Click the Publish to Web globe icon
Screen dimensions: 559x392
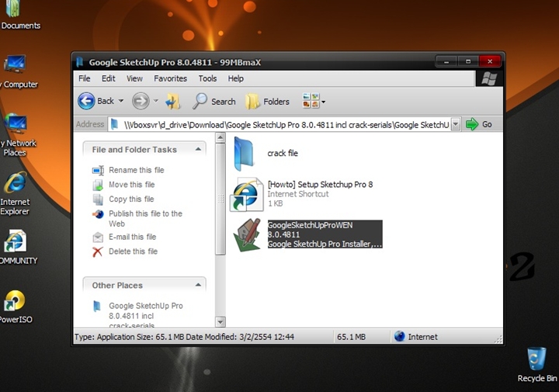(98, 213)
